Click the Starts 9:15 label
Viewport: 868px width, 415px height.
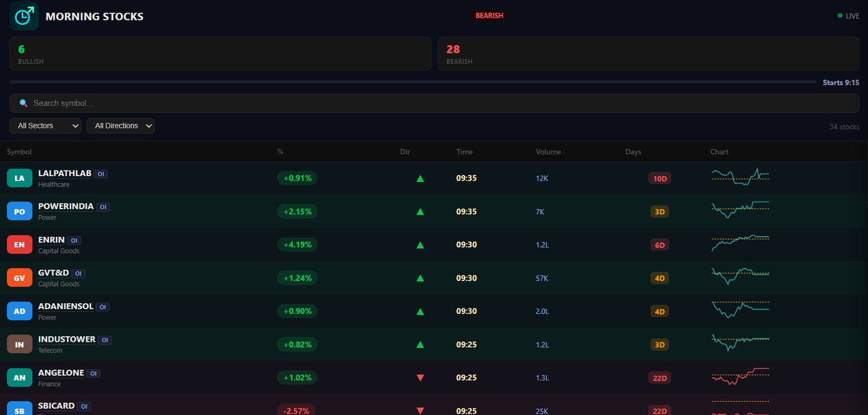pos(841,83)
